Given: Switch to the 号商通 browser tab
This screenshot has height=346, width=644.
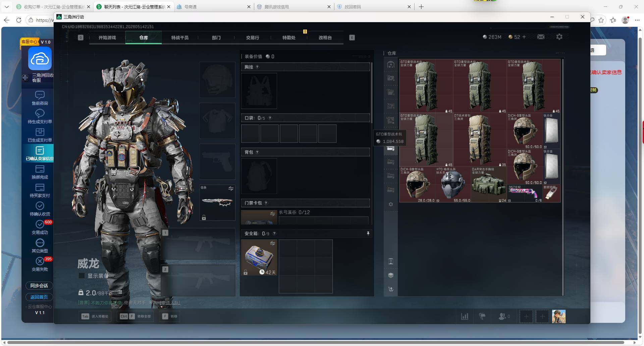Looking at the screenshot, I should [x=213, y=7].
